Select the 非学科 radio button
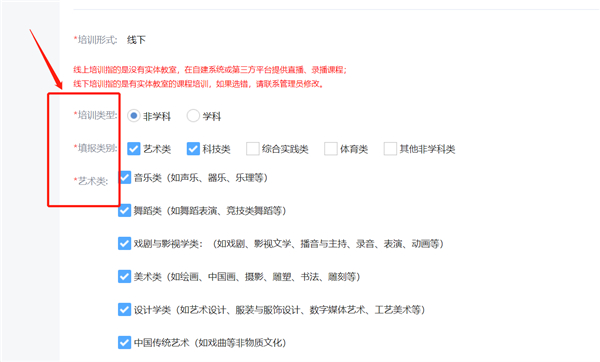The width and height of the screenshot is (600, 362). coord(134,116)
